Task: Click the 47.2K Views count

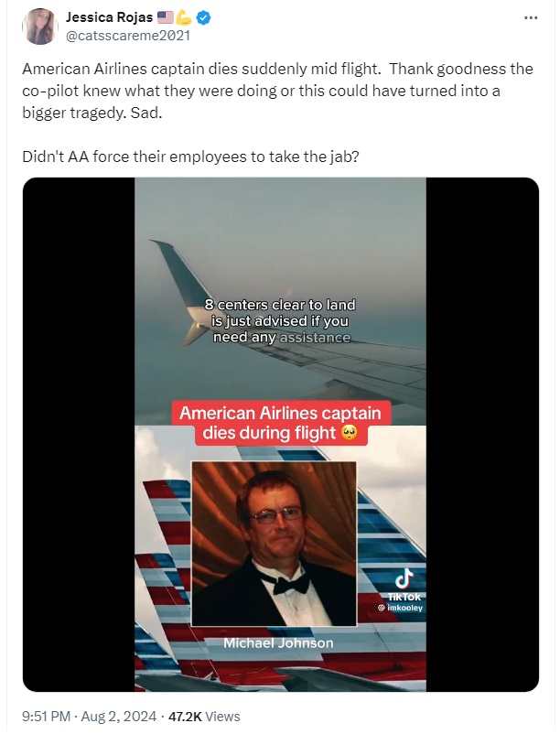Action: tap(204, 717)
